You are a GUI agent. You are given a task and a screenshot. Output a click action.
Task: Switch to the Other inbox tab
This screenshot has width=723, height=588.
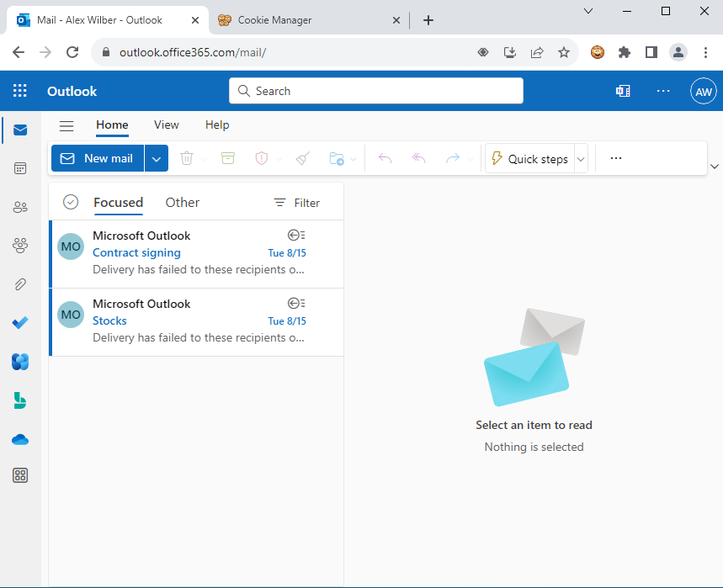(x=182, y=202)
